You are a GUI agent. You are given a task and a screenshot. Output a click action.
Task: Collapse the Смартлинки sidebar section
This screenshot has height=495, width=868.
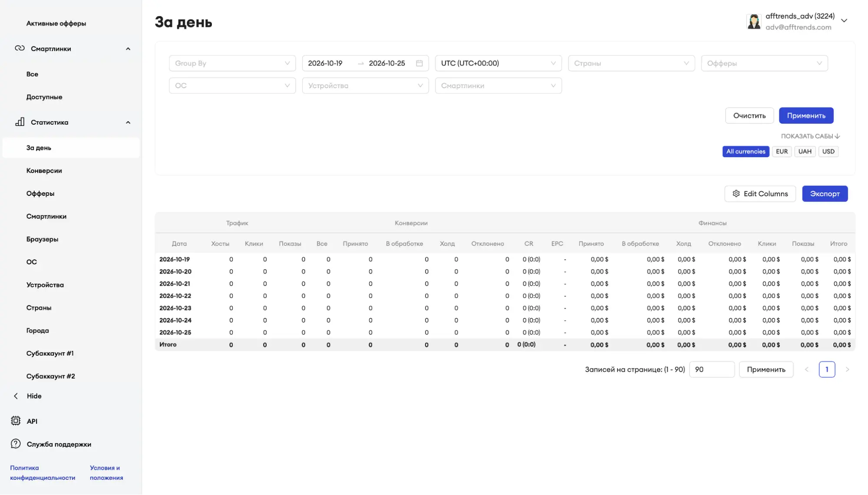128,49
